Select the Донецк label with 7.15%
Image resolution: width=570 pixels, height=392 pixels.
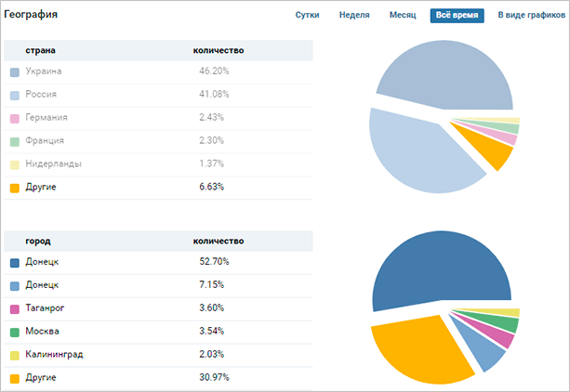(43, 286)
